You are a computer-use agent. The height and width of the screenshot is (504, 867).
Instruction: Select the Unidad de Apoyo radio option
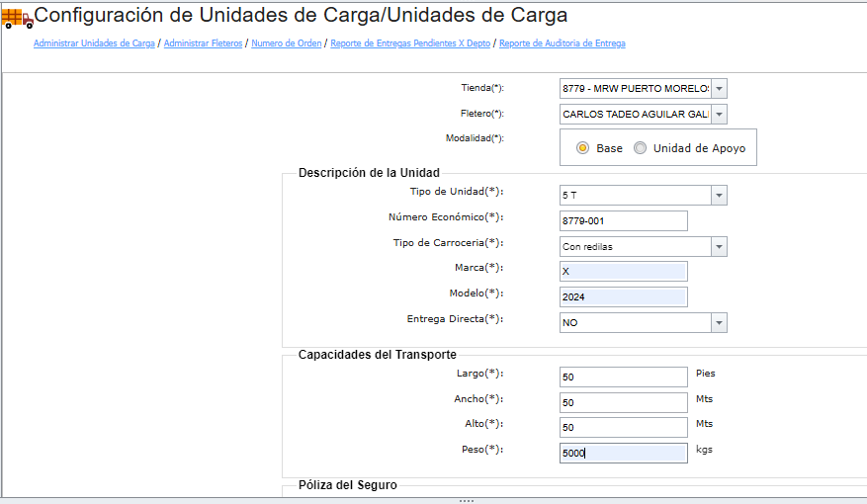(640, 148)
